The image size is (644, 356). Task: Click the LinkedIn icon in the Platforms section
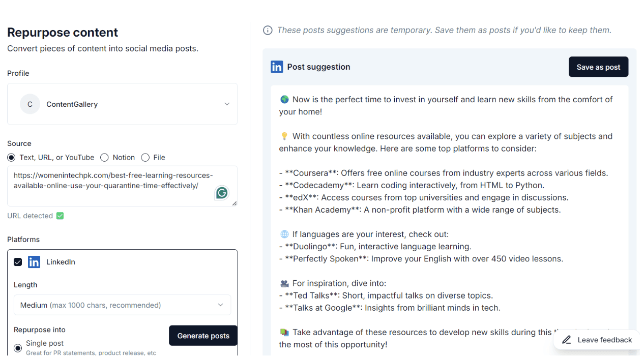(34, 261)
